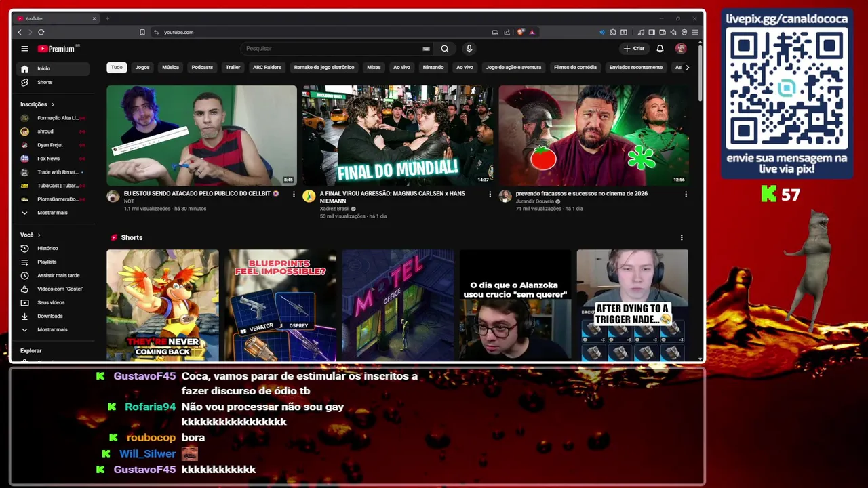The width and height of the screenshot is (868, 488).
Task: Select the Enviados recentemente chip
Action: coord(636,67)
